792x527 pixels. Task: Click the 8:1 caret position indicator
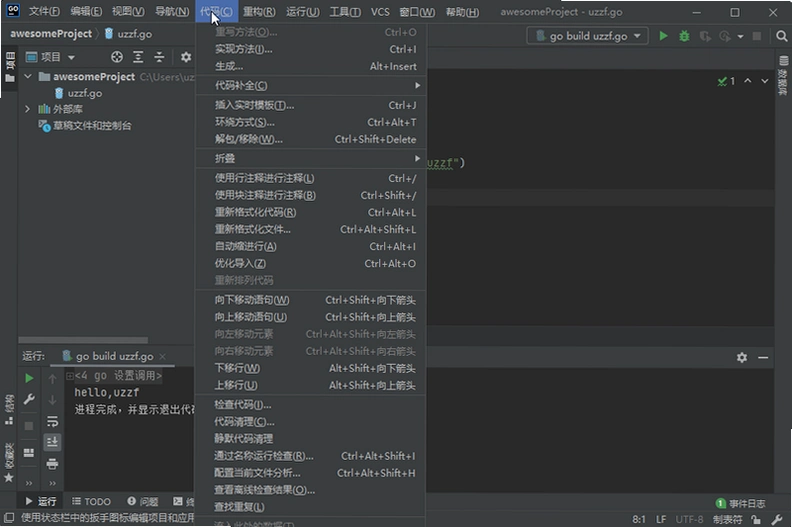[638, 519]
